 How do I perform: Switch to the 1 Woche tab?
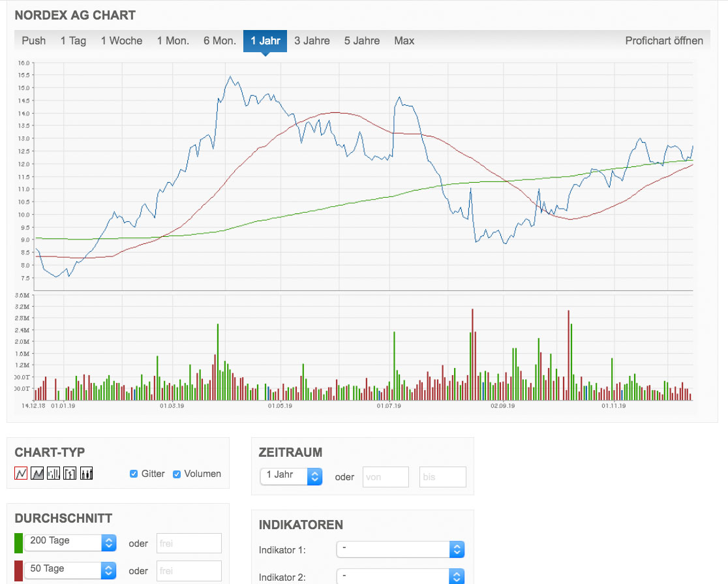click(x=121, y=41)
